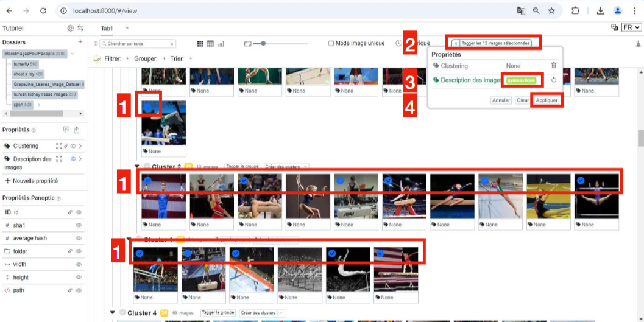Click the Annuler button
This screenshot has width=644, height=322.
[x=501, y=100]
